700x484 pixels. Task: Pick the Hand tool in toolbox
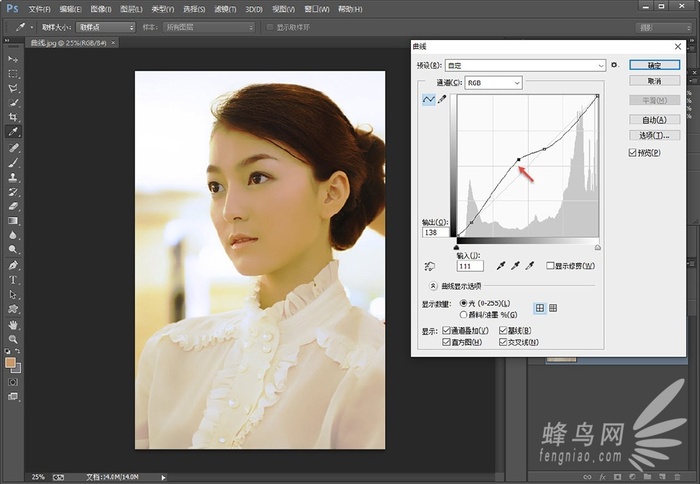(x=13, y=324)
